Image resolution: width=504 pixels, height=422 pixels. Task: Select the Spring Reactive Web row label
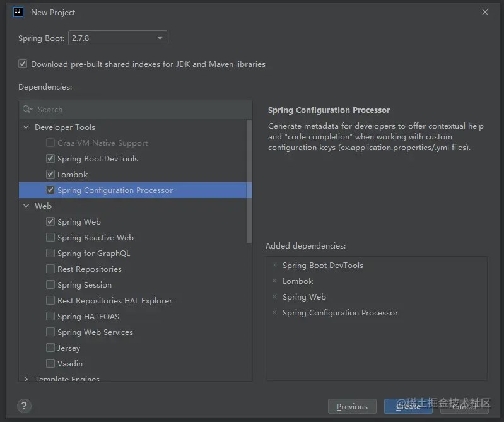[x=95, y=238]
